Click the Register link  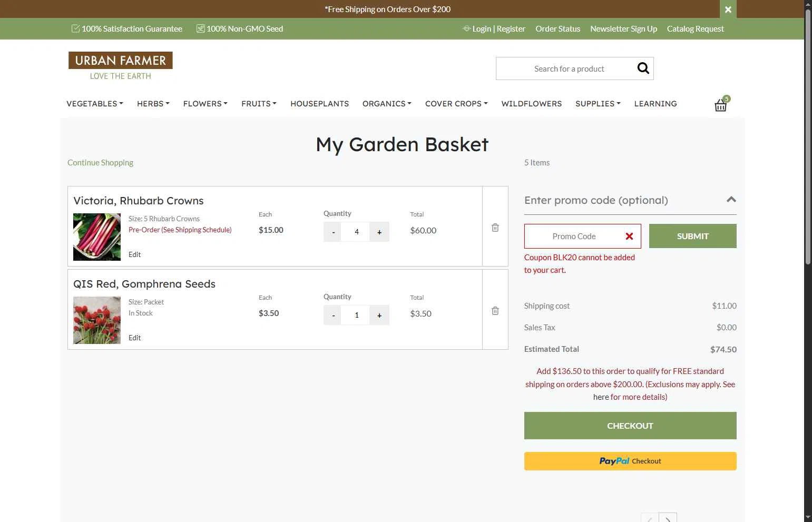pyautogui.click(x=511, y=29)
